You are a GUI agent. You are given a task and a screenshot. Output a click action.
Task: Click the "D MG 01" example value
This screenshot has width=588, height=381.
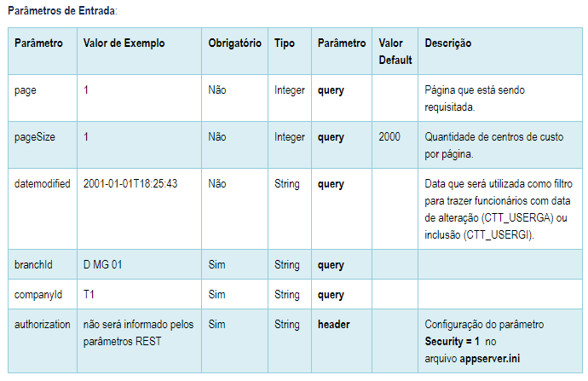[x=103, y=265]
